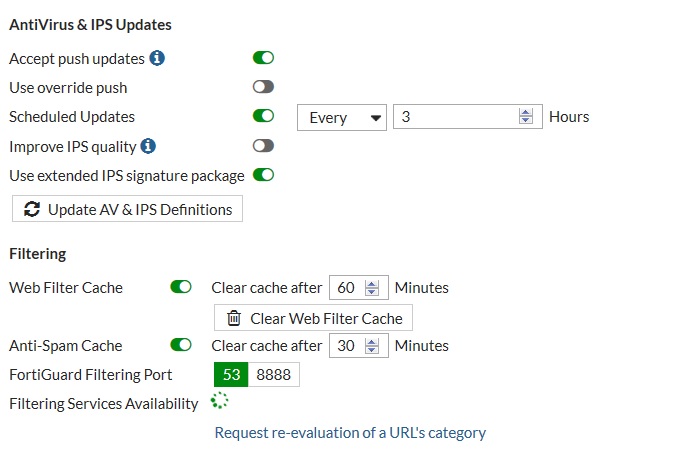Toggle Accept push updates switch
This screenshot has height=456, width=685.
point(264,58)
